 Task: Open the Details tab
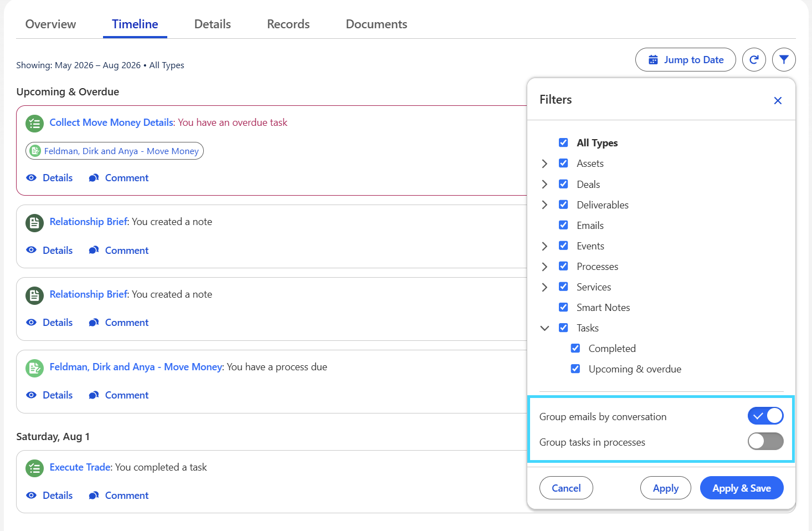tap(213, 24)
